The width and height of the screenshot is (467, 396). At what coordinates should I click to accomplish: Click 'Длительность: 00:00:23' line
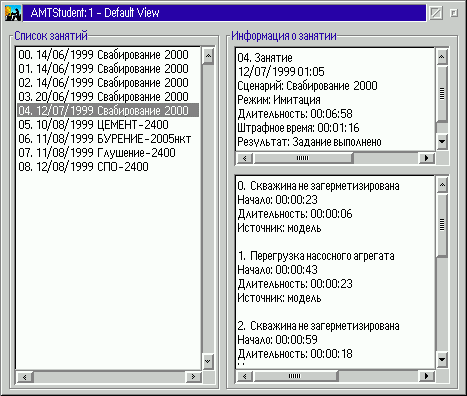pos(295,284)
